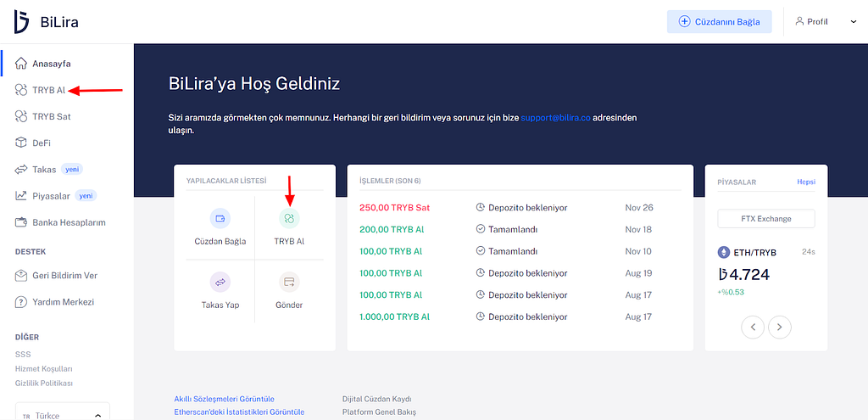Click the 200,00 TRYB Al transaction
868x420 pixels.
[x=392, y=229]
